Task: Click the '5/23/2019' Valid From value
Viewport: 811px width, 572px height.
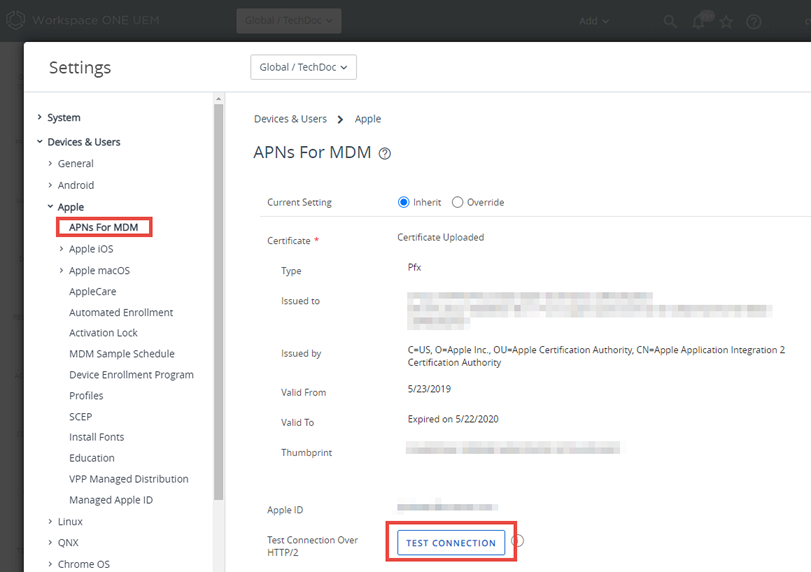Action: click(429, 389)
